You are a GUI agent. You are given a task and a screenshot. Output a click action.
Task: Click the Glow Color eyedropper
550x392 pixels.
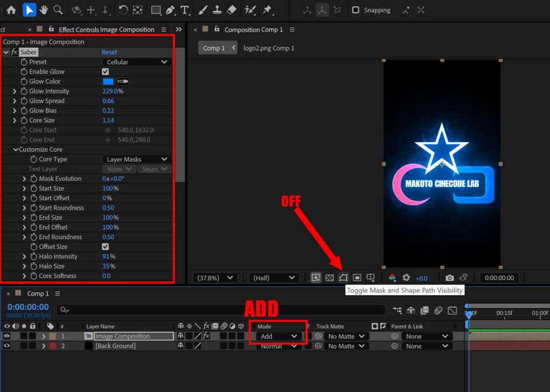[122, 81]
